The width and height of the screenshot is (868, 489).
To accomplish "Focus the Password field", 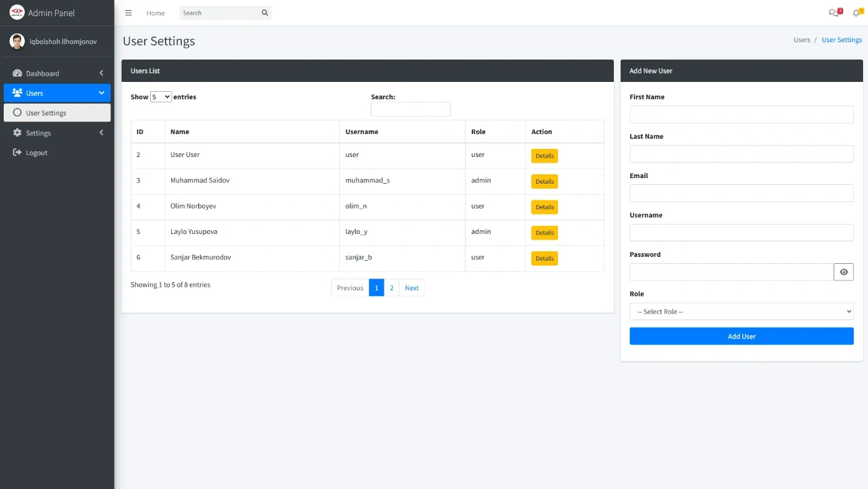I will tap(732, 272).
